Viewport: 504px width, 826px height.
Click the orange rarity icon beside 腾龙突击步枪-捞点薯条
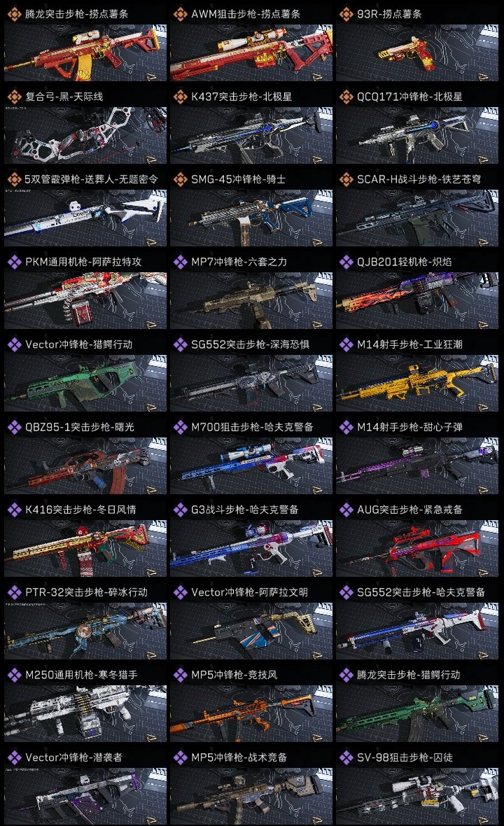(14, 14)
